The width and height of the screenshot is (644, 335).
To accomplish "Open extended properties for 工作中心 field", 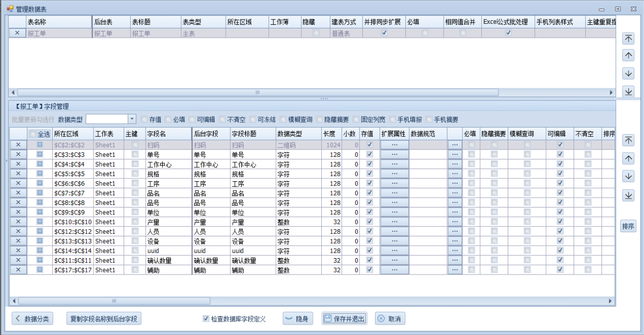I will click(x=394, y=164).
